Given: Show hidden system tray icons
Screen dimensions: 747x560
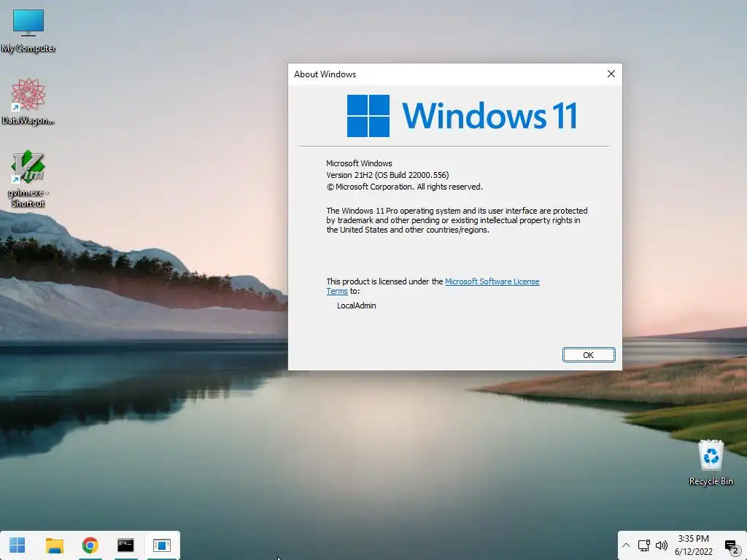Looking at the screenshot, I should (626, 545).
